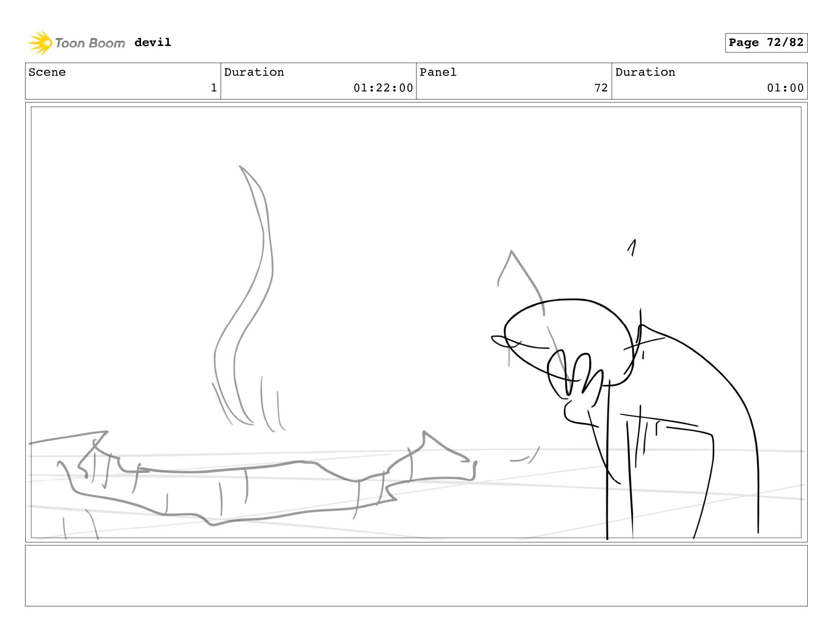Click the empty notes box below the panel
834x644 pixels.
click(416, 576)
